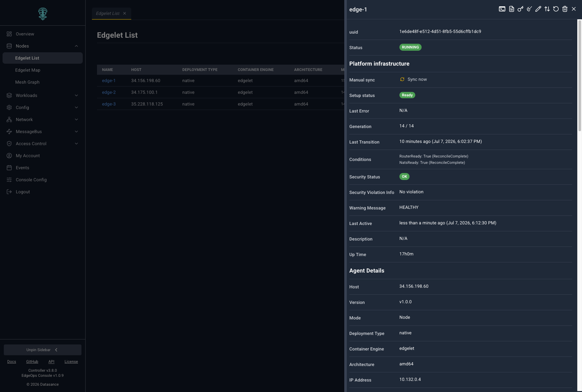
Task: Click the uuid value 1e6de48f-e512-4d51-8fb5-55d6cffb1dc9
Action: pos(440,31)
